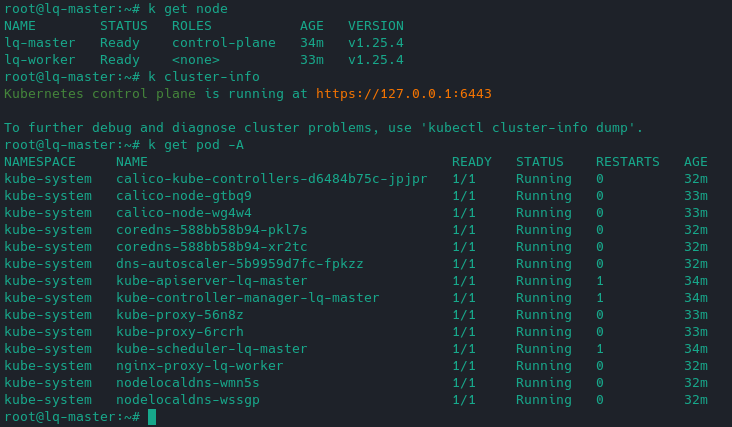Screen dimensions: 732x427
Task: Click the kube-scheduler-lq-master pod name
Action: coord(211,349)
